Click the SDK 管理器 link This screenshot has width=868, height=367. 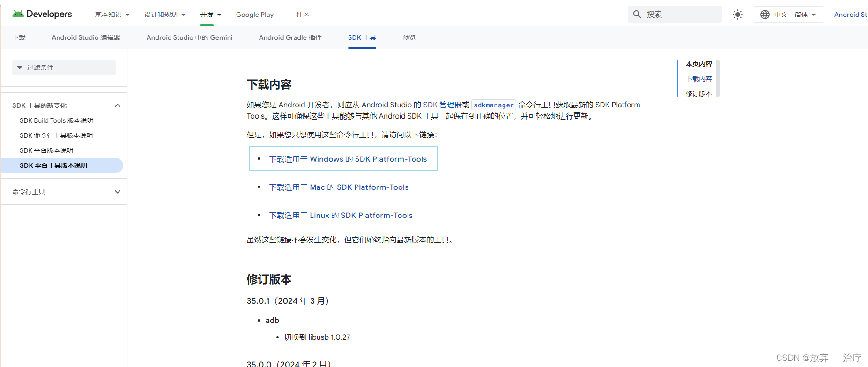pyautogui.click(x=442, y=105)
